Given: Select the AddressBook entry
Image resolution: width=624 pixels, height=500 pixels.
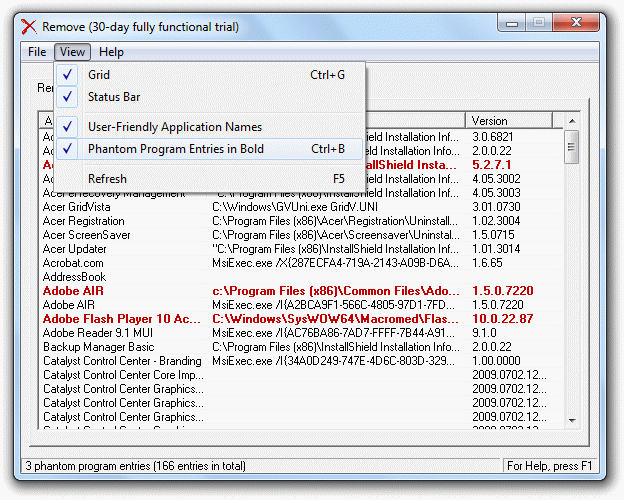Looking at the screenshot, I should [74, 277].
